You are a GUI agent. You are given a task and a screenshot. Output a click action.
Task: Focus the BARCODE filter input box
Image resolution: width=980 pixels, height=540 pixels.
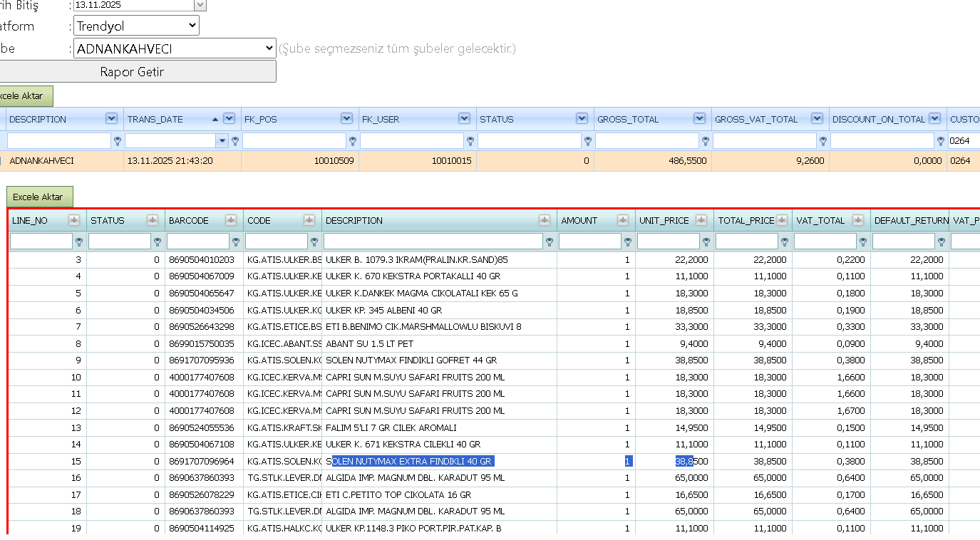point(198,242)
